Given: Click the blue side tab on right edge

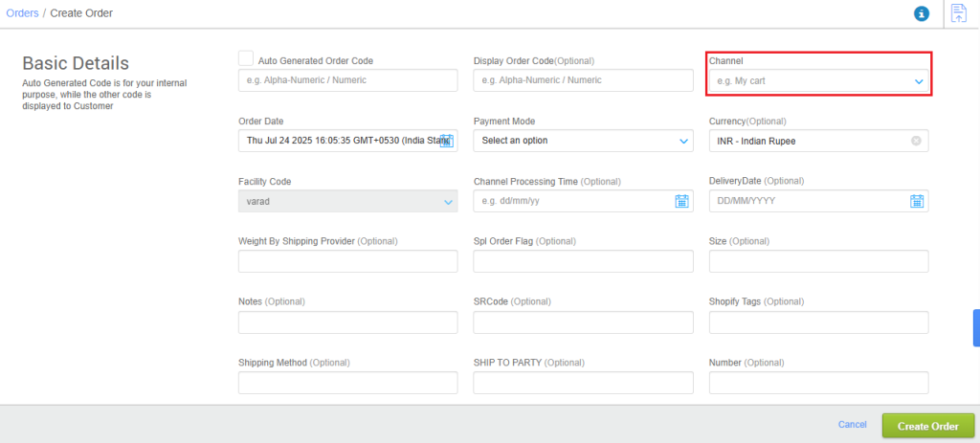Looking at the screenshot, I should (976, 327).
